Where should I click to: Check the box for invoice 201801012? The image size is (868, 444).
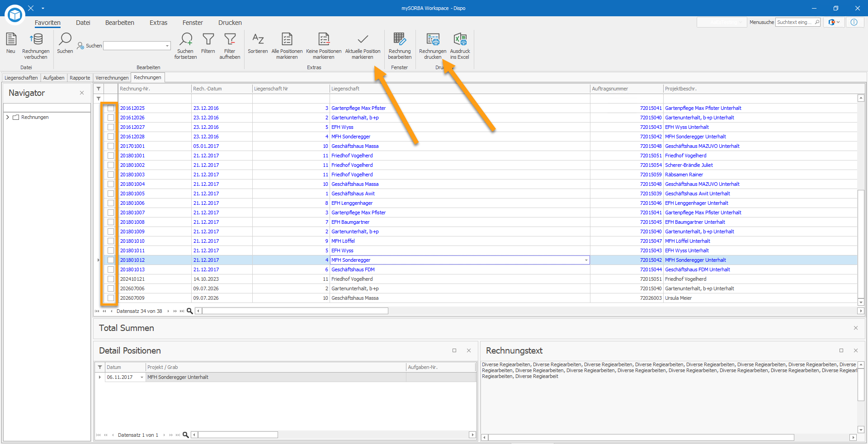point(111,260)
